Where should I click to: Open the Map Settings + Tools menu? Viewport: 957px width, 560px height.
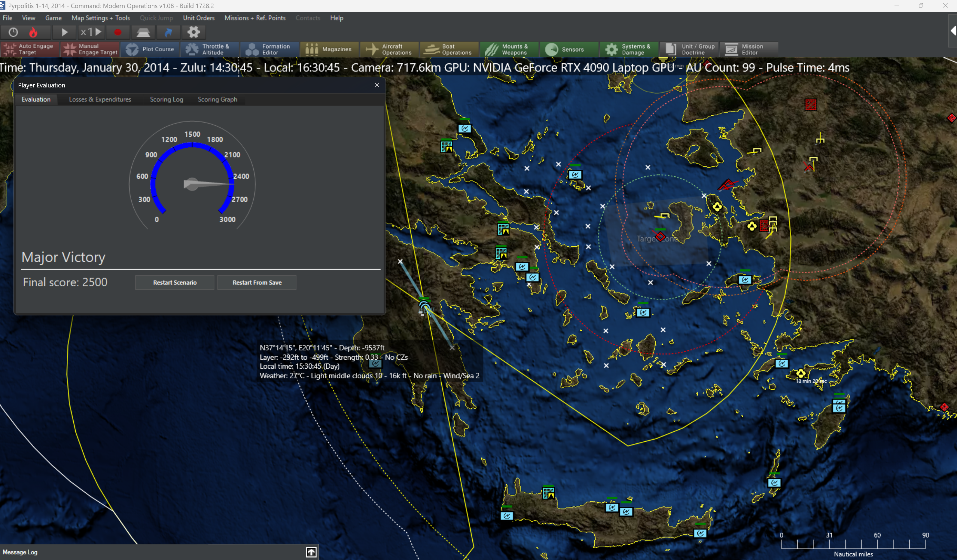coord(101,18)
